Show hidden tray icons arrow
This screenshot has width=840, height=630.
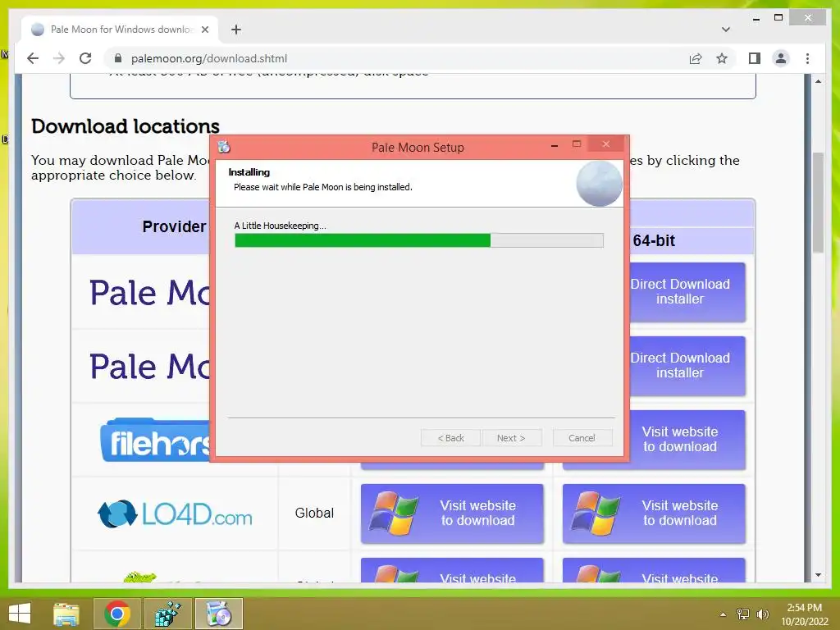tap(724, 614)
